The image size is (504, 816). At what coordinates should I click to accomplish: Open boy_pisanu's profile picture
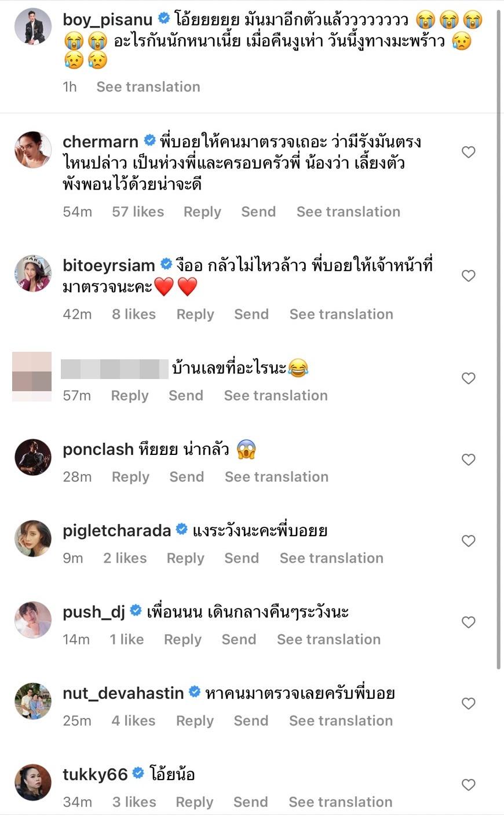tap(33, 26)
